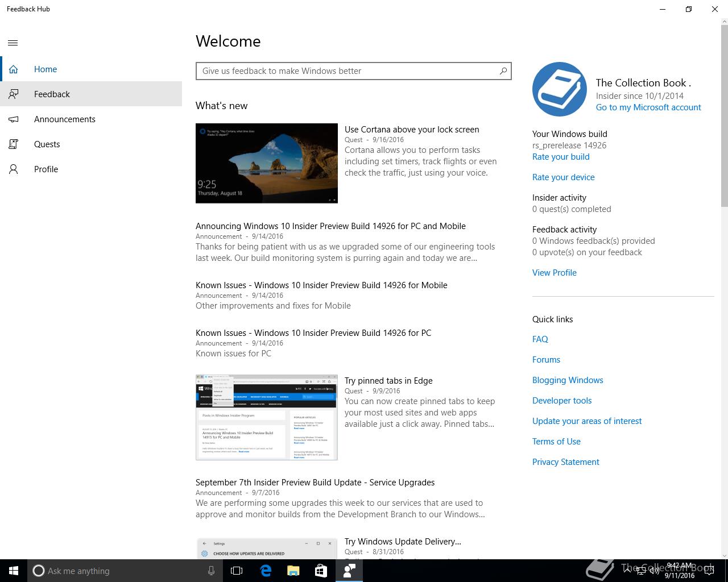Open Announcing Build 14926 for PC and Mobile
728x582 pixels.
click(330, 226)
